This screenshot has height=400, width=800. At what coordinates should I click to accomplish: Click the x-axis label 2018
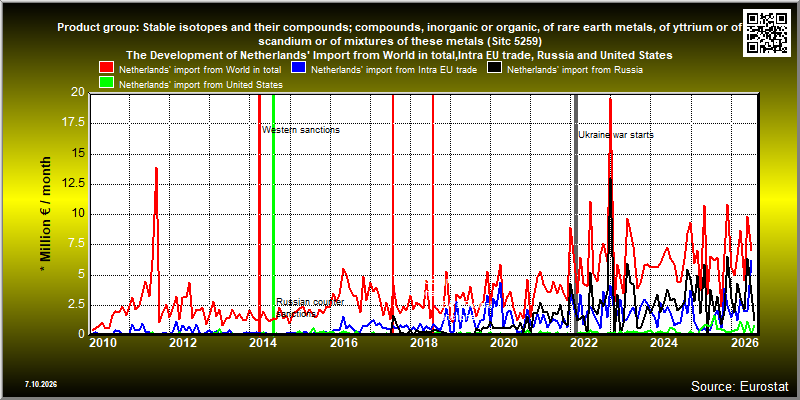(x=423, y=343)
